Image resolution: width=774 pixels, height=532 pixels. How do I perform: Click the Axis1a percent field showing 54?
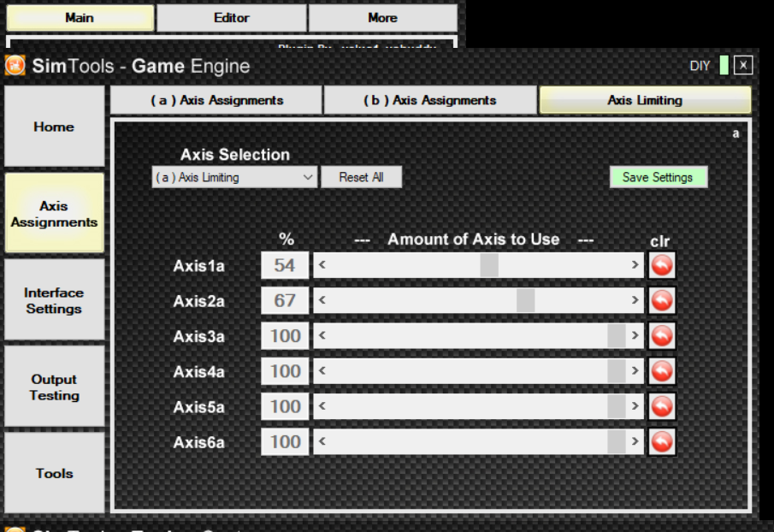tap(285, 265)
